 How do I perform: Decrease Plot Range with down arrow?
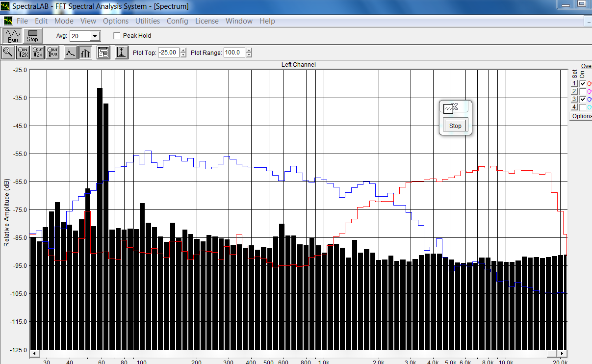point(250,55)
